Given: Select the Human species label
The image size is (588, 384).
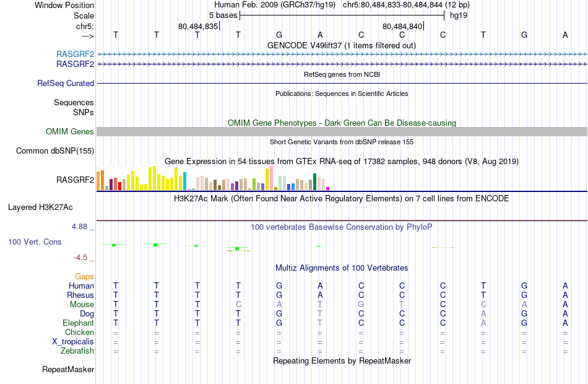Looking at the screenshot, I should pyautogui.click(x=81, y=286).
